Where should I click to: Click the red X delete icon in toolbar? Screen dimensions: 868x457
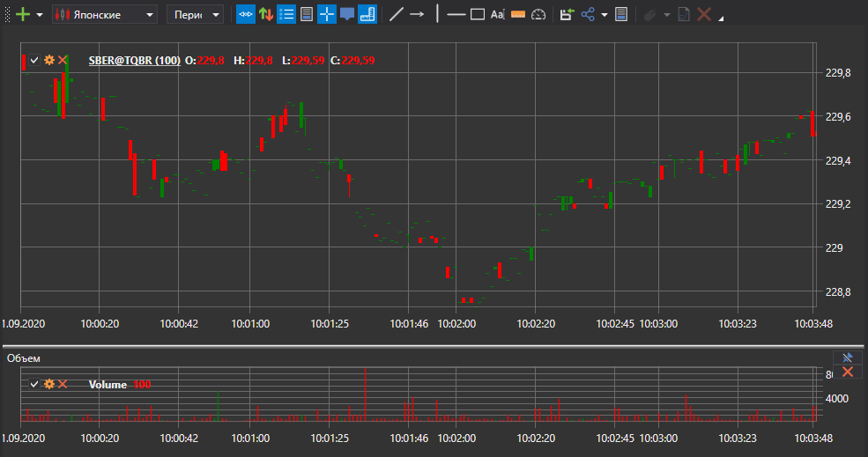(704, 14)
